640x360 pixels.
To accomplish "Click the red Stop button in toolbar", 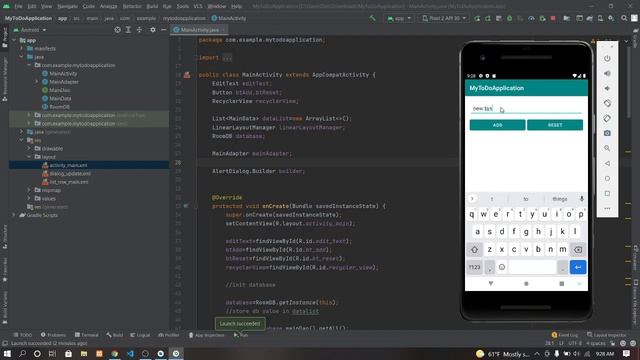I will 553,18.
